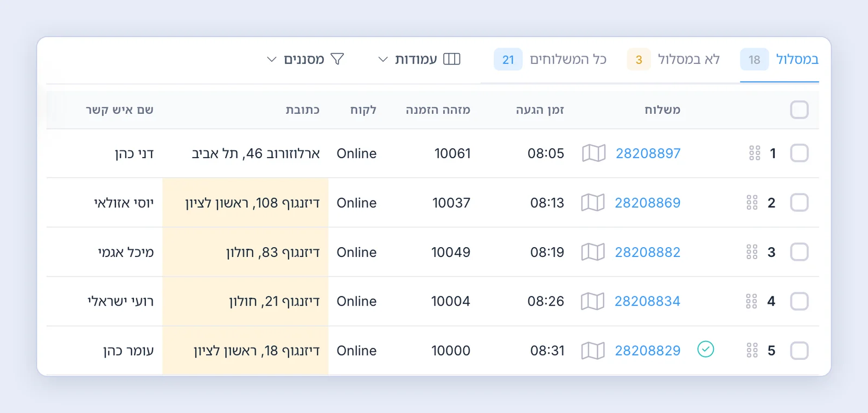Check the box for row 2

point(799,203)
